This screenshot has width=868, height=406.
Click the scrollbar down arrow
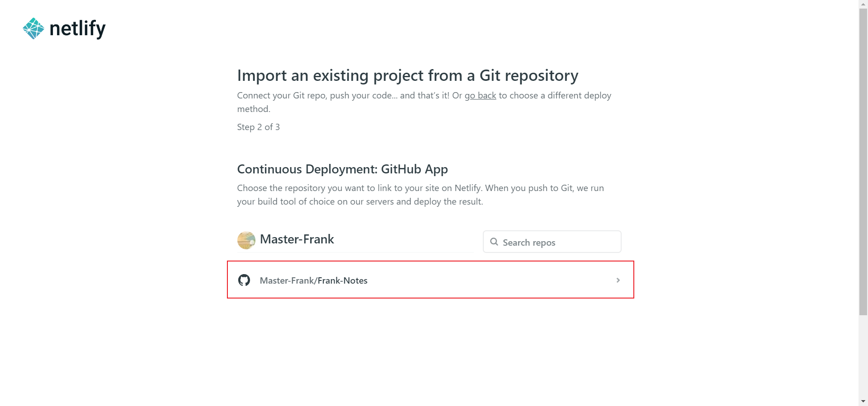coord(863,401)
